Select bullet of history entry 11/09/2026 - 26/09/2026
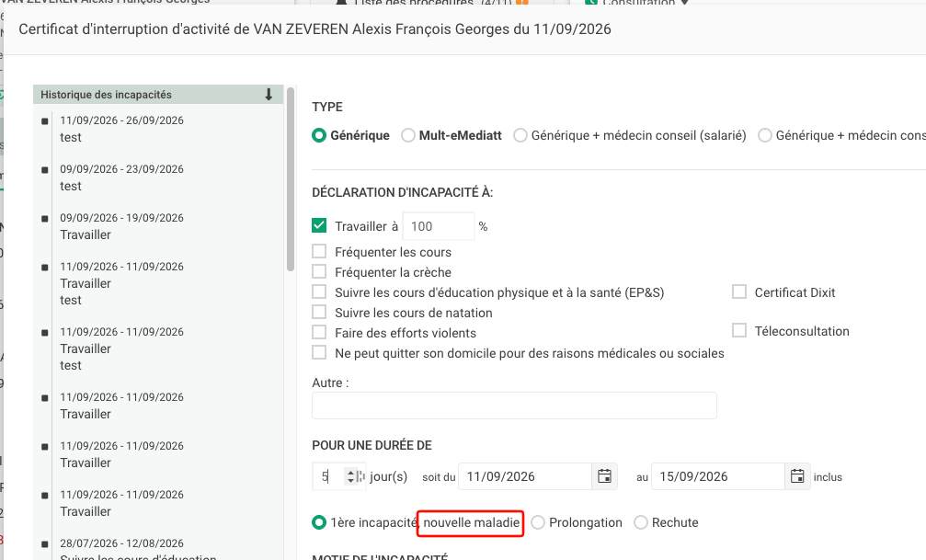926x560 pixels. click(45, 121)
